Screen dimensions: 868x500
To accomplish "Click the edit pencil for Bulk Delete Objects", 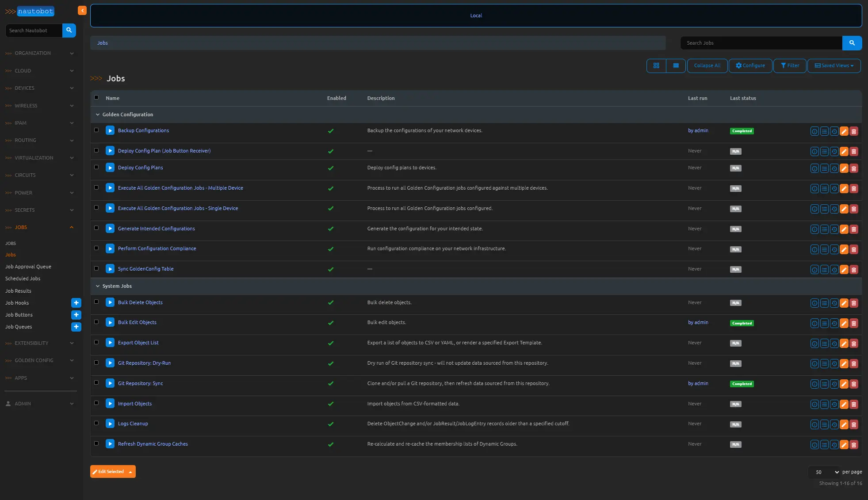I will (x=844, y=303).
